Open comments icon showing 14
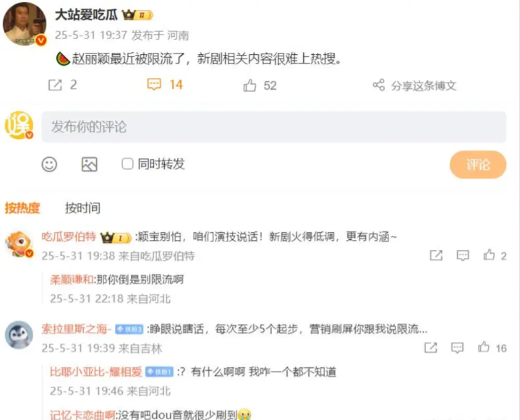The width and height of the screenshot is (520, 420). (154, 85)
